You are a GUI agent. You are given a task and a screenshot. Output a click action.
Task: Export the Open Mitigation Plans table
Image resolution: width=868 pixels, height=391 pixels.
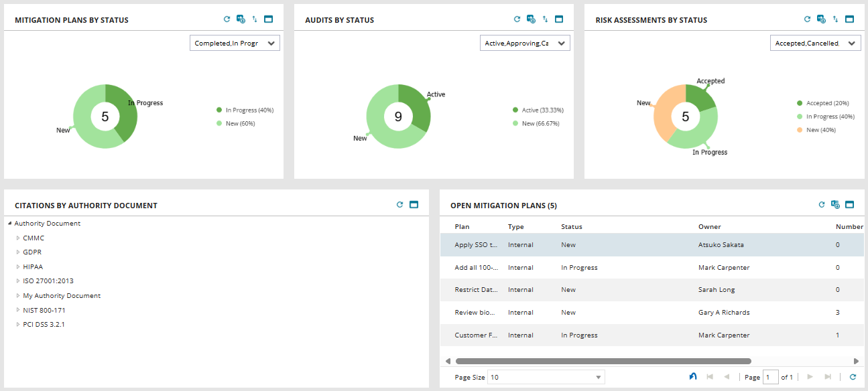[836, 204]
